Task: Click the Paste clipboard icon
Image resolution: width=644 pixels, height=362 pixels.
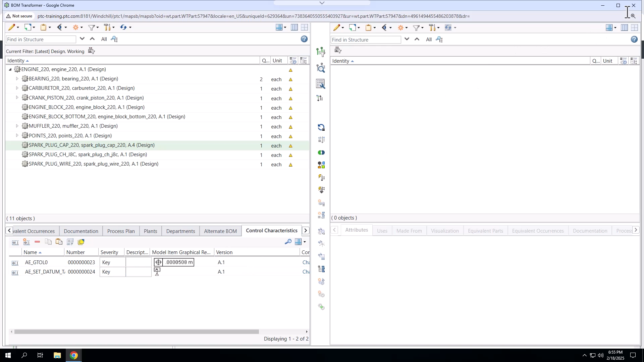Action: [x=43, y=27]
